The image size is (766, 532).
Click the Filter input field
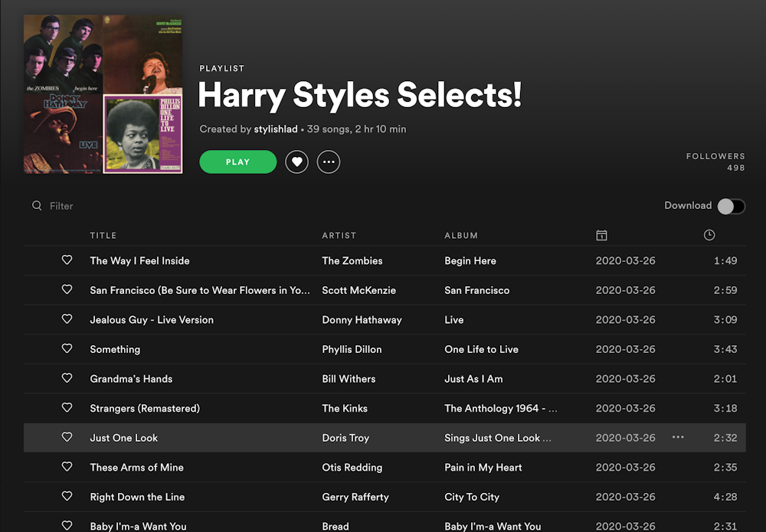[61, 206]
